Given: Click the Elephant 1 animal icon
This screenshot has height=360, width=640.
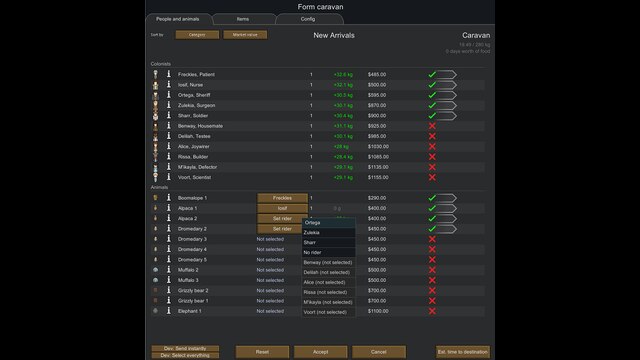Looking at the screenshot, I should (156, 311).
